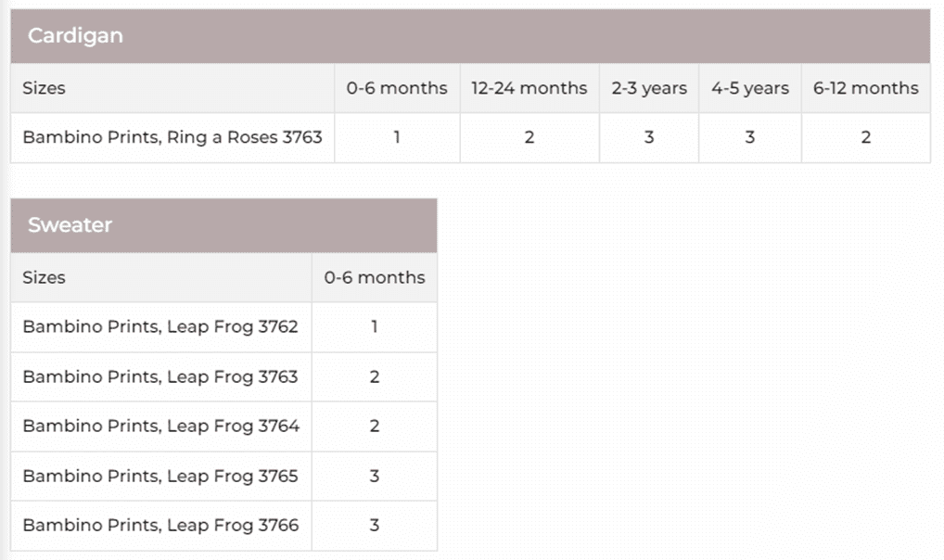The width and height of the screenshot is (944, 560).
Task: Click Bambino Prints, Leap Frog 3765
Action: 160,476
